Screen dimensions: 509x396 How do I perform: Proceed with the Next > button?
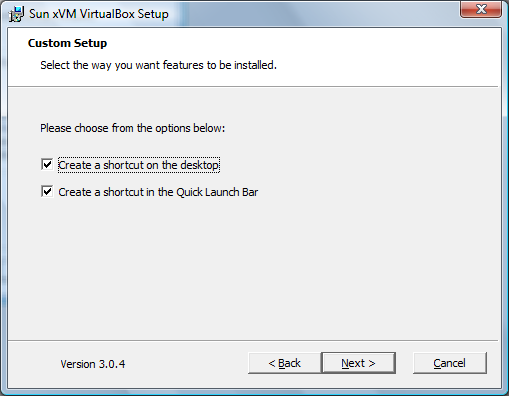[358, 363]
